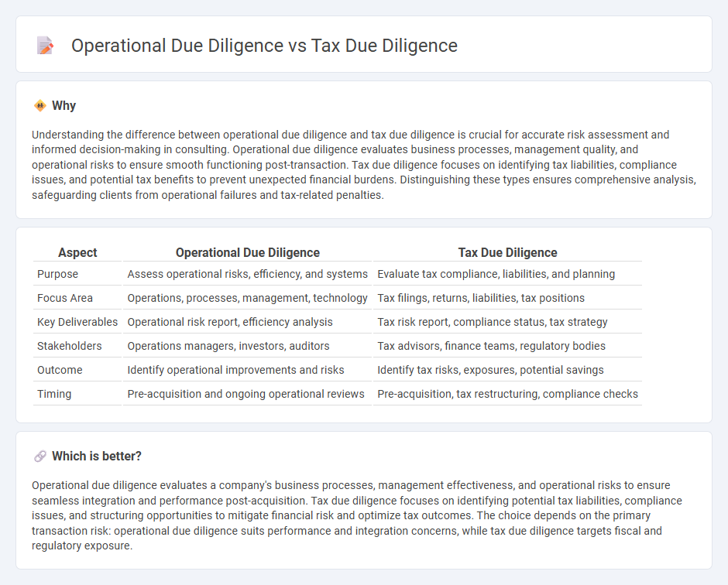Click the document pencil icon beside the title

coord(45,46)
